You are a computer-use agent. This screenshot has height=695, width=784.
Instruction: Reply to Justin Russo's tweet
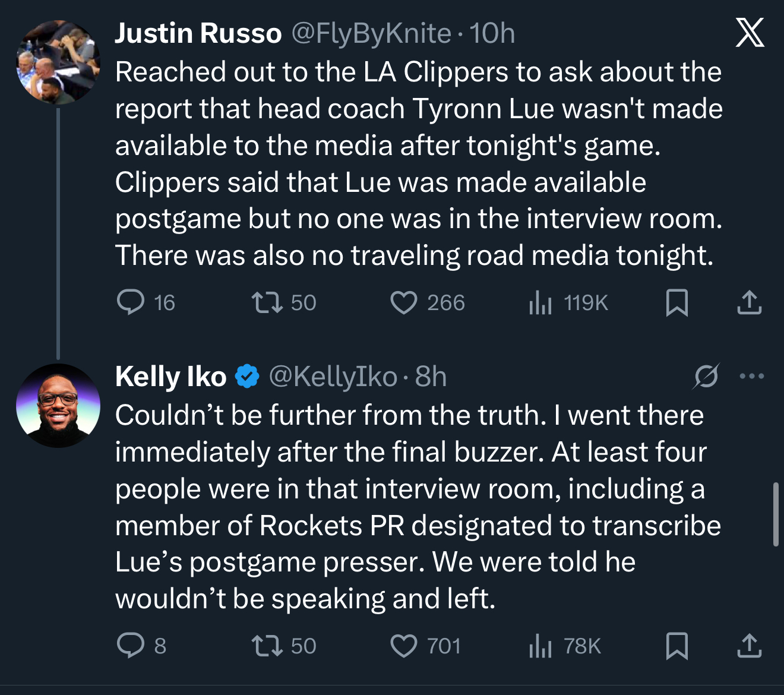pyautogui.click(x=131, y=302)
